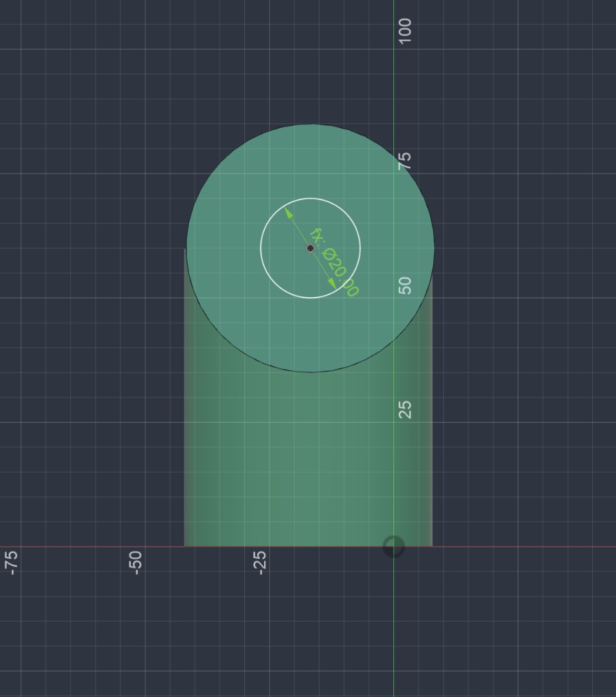Click the origin point marker at the axes intersection
The image size is (616, 697).
[394, 547]
